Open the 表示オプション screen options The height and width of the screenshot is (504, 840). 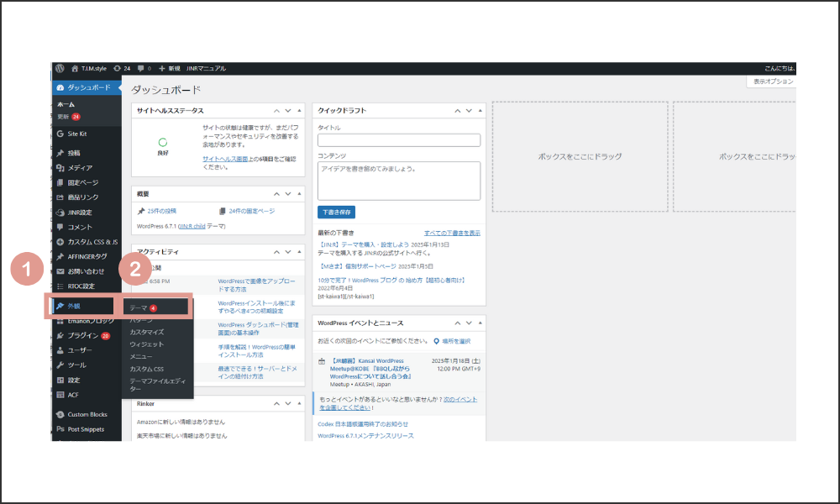771,81
